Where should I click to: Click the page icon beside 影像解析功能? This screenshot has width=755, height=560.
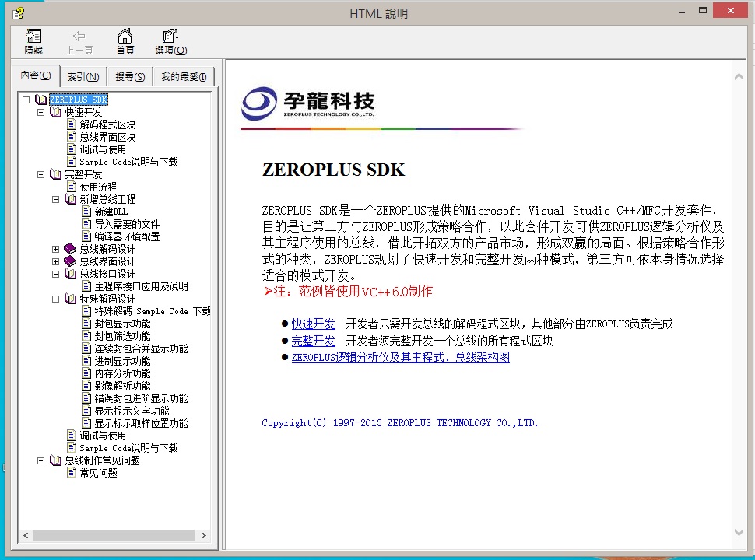86,386
